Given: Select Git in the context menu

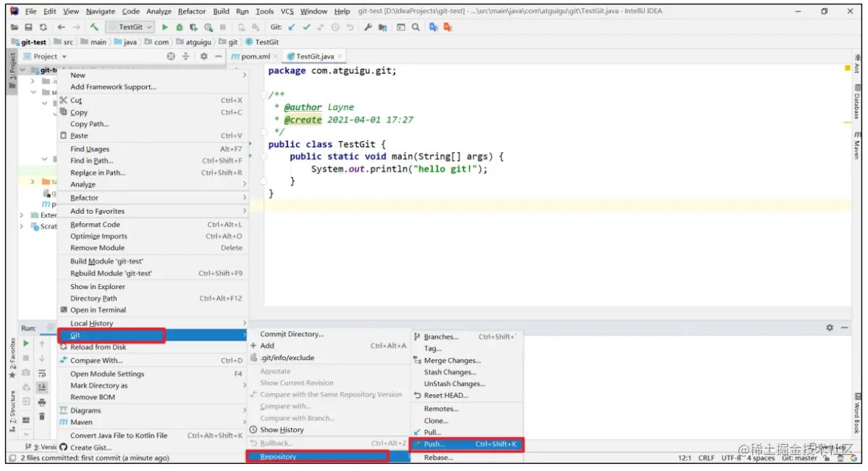Looking at the screenshot, I should tap(152, 335).
